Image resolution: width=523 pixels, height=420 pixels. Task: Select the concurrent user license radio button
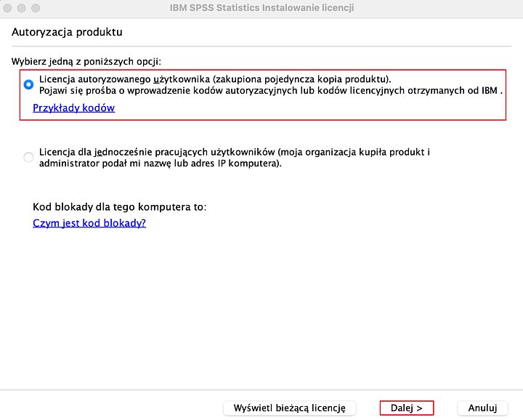[x=28, y=157]
